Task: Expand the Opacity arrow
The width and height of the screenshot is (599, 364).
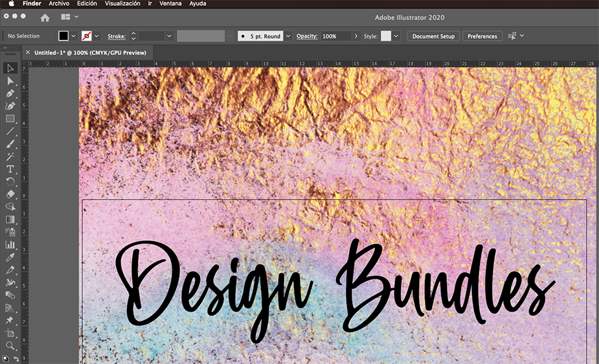Action: [356, 36]
